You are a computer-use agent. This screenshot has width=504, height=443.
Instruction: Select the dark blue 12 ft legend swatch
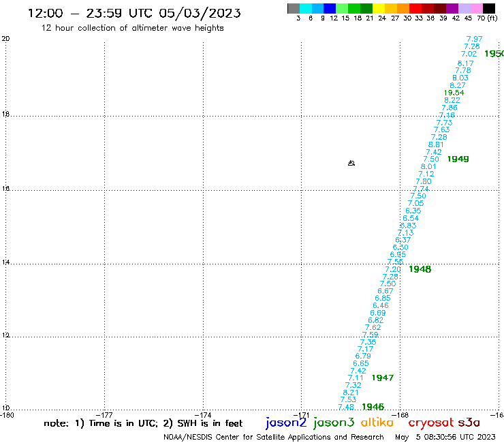330,8
